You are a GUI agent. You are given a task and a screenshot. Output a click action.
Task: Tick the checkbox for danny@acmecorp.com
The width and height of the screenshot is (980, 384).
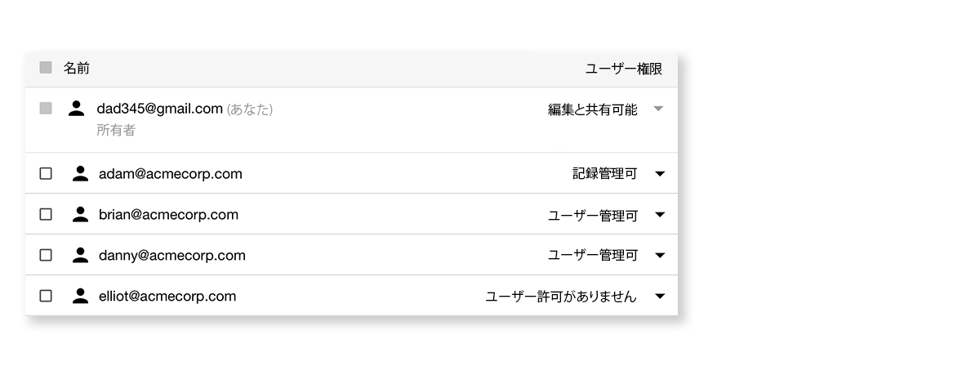[x=46, y=255]
